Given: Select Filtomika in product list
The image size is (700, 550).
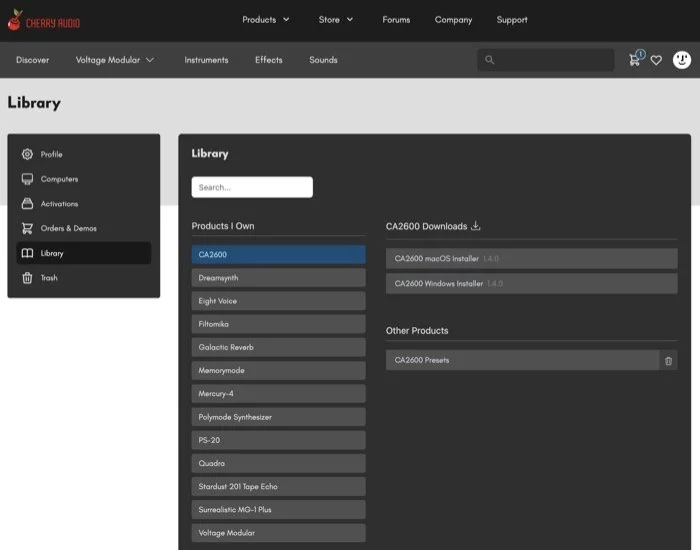Looking at the screenshot, I should pos(279,324).
